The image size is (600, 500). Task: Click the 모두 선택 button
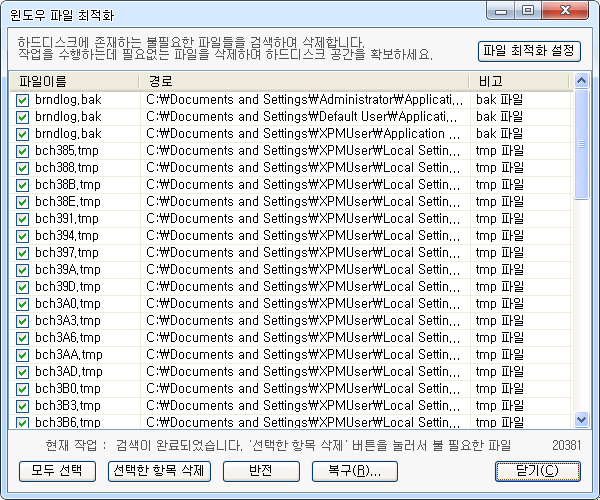[x=57, y=471]
